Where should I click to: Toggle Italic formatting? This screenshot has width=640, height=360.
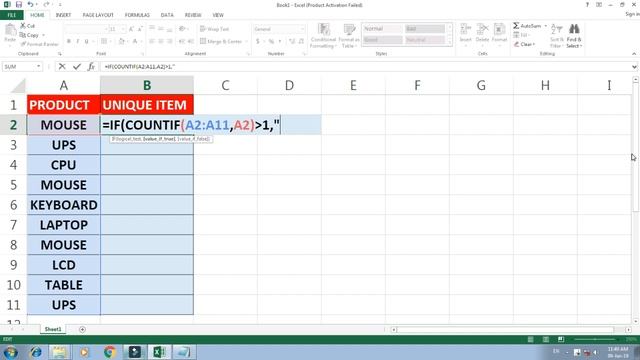78,41
